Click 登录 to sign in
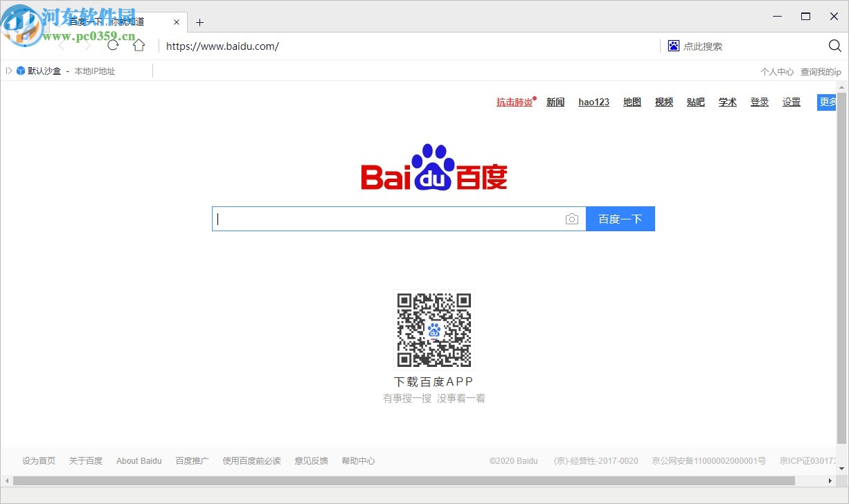Image resolution: width=849 pixels, height=504 pixels. pos(759,102)
